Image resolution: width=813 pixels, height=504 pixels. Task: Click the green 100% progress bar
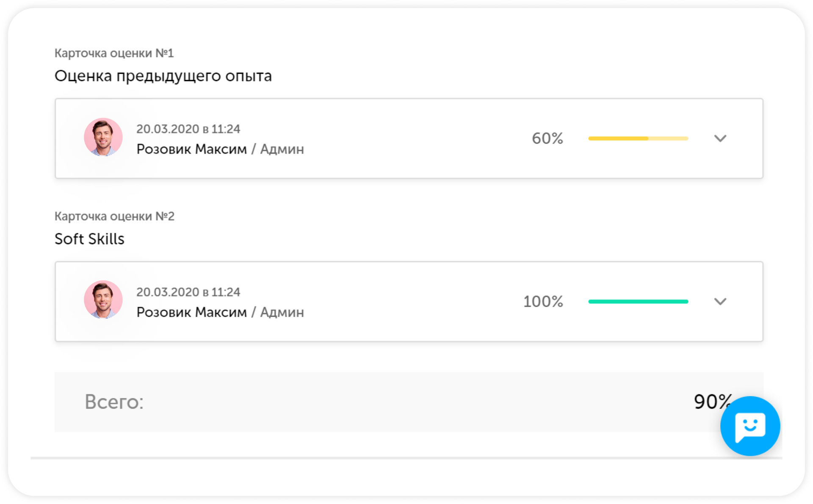point(638,301)
